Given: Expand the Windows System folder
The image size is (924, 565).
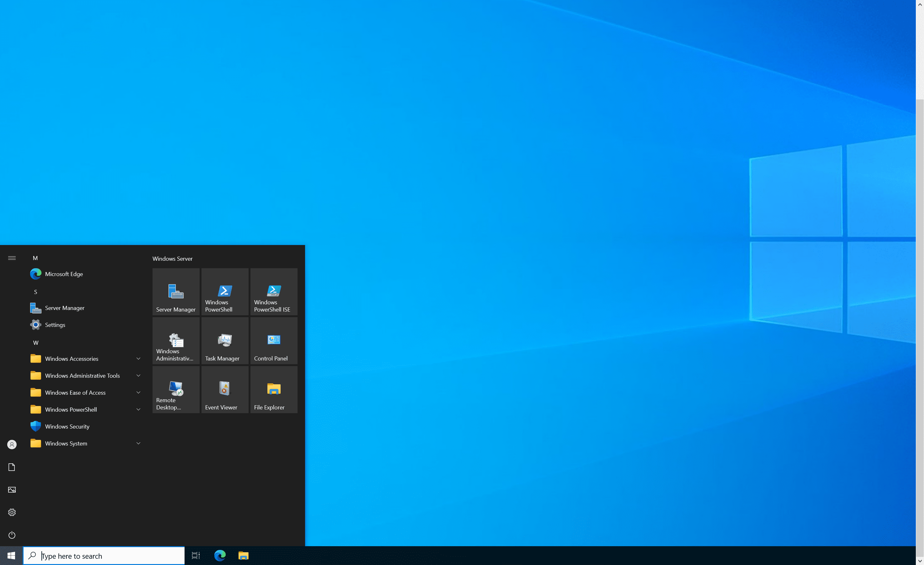Looking at the screenshot, I should (x=84, y=443).
